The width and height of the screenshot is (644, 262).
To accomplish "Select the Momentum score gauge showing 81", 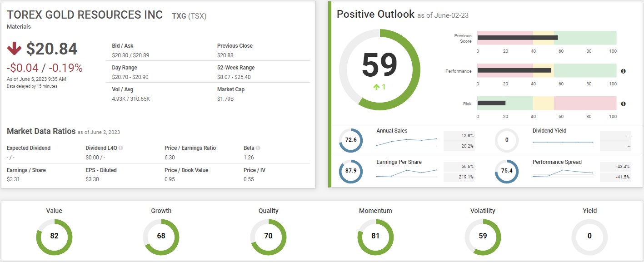I will tap(375, 237).
